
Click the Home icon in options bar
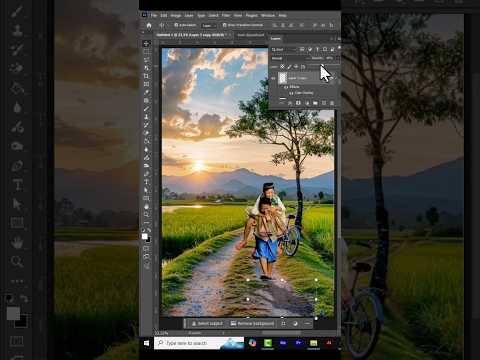click(149, 25)
